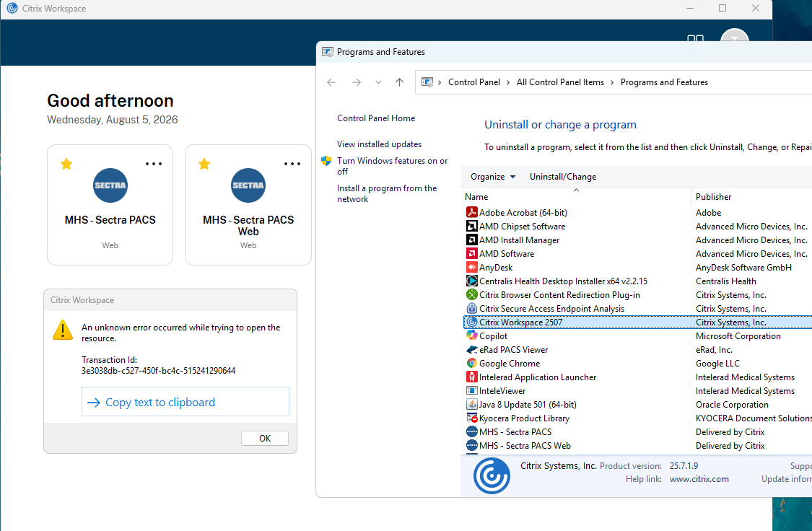The width and height of the screenshot is (812, 531).
Task: Expand chevron after Control Panel breadcrumb
Action: (x=508, y=82)
